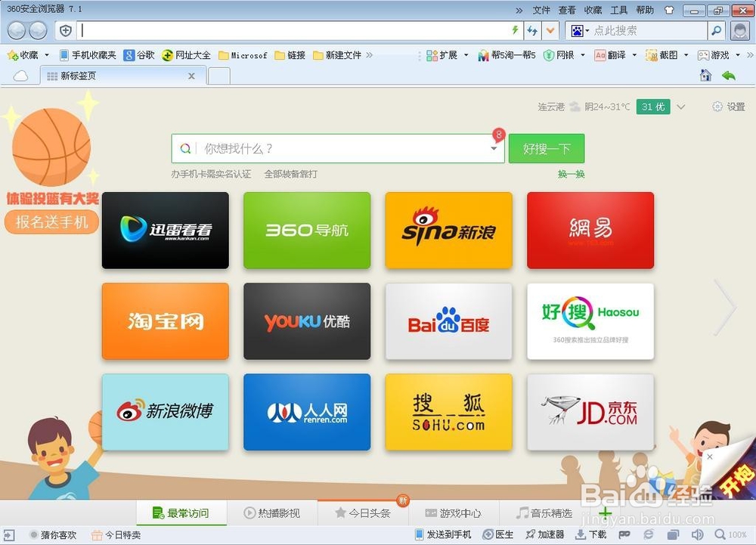Open the user account avatar icon
756x545 pixels.
coord(739,31)
